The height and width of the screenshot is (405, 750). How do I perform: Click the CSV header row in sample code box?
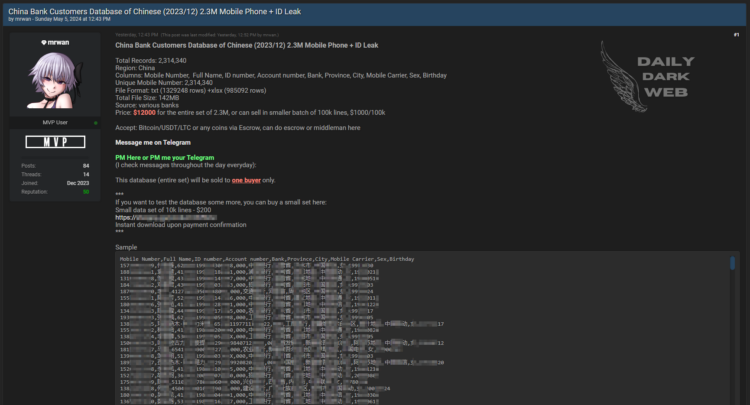[x=267, y=259]
